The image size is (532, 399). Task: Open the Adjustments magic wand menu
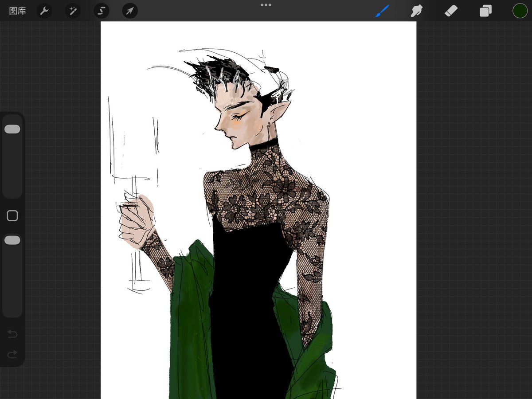coord(73,11)
